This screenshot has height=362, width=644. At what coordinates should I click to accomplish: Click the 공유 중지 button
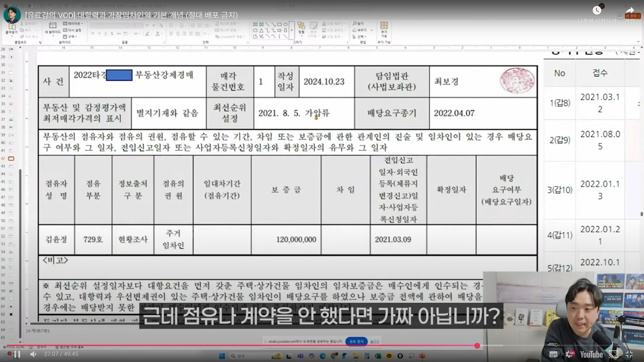(x=356, y=341)
